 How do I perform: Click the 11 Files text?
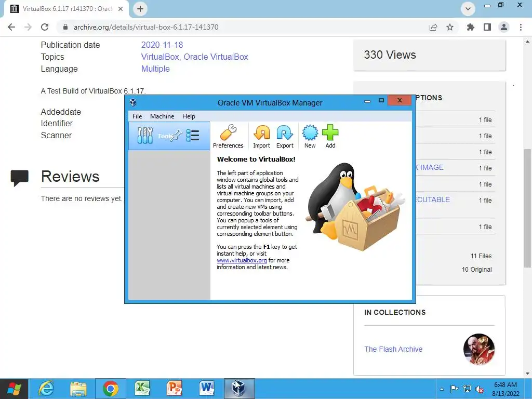[x=481, y=256]
